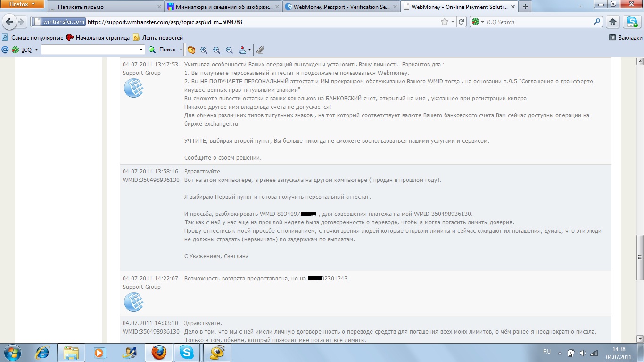
Task: Click the scrollbar up arrow
Action: click(x=640, y=62)
